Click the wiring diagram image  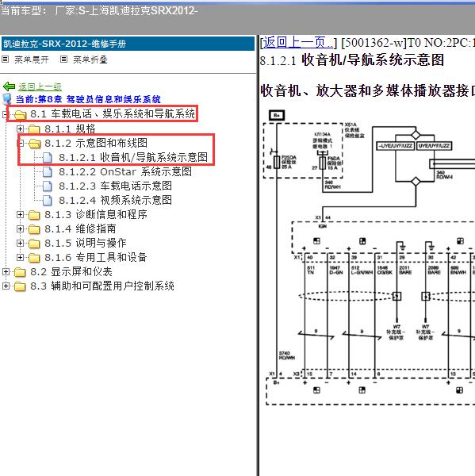[x=369, y=257]
